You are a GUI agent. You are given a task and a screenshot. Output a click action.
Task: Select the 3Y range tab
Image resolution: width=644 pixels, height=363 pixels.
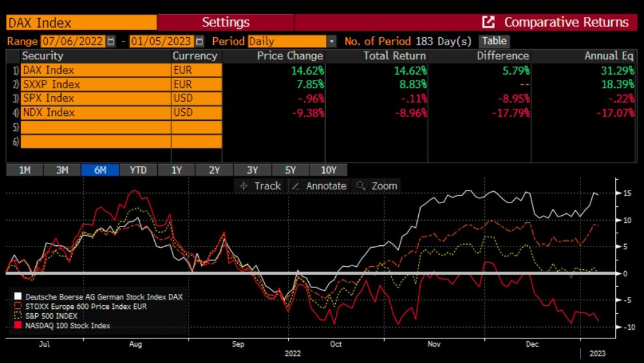coord(252,170)
